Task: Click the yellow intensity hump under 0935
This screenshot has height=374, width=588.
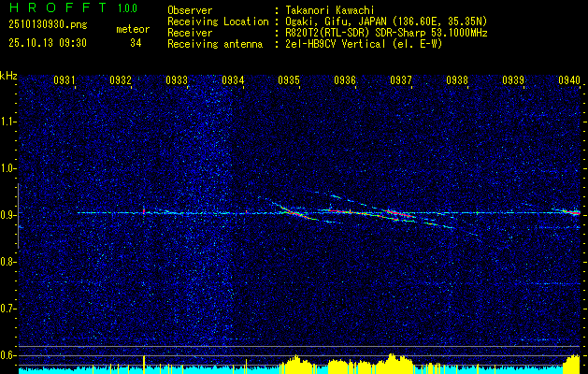Action: [296, 365]
